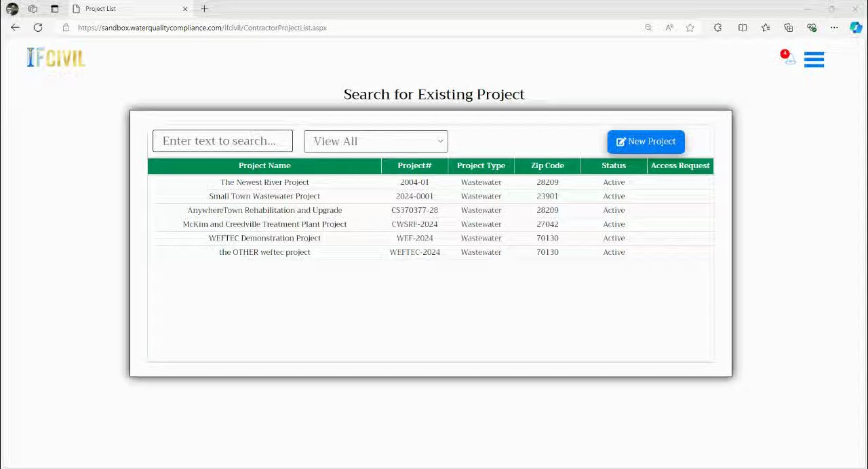Screen dimensions: 868x469
Task: Reload the current page
Action: [38, 28]
